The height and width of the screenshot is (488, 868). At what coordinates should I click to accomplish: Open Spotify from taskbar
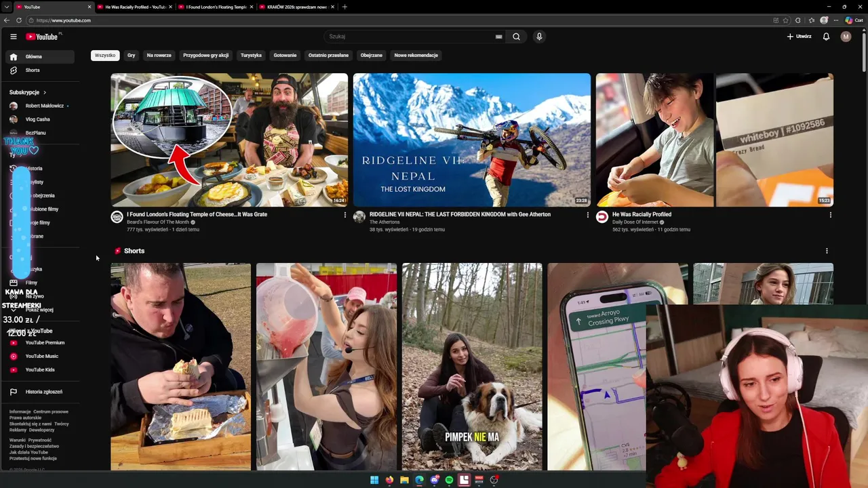click(x=449, y=480)
